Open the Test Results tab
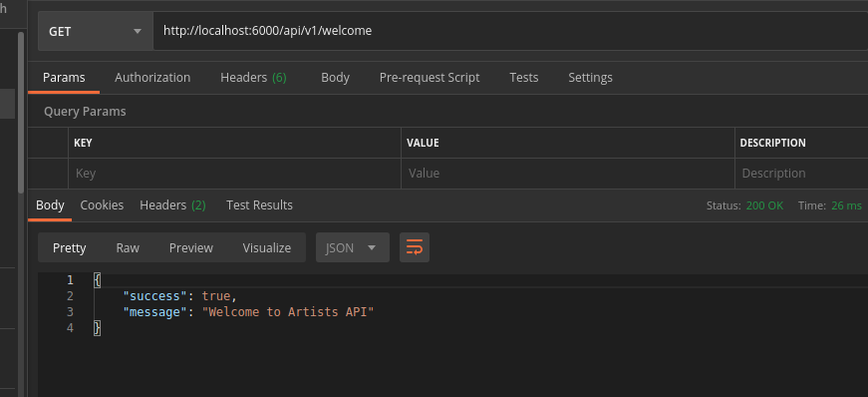The height and width of the screenshot is (397, 868). (259, 205)
